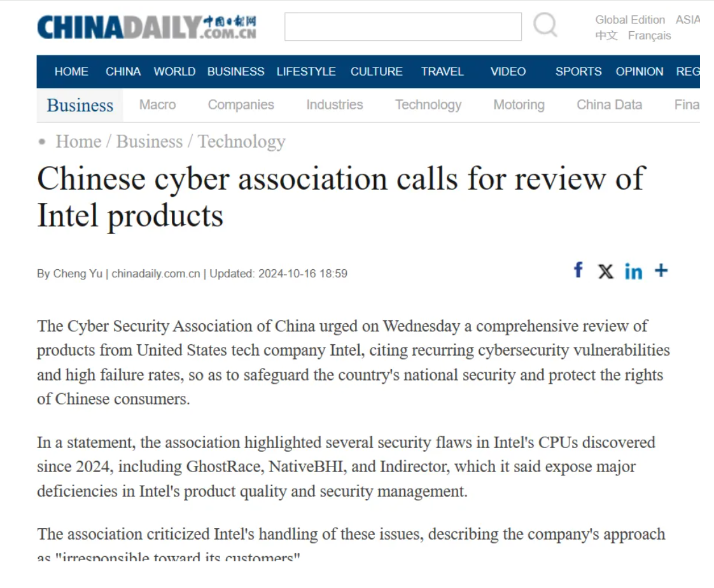Open more sharing options plus icon

(x=661, y=270)
